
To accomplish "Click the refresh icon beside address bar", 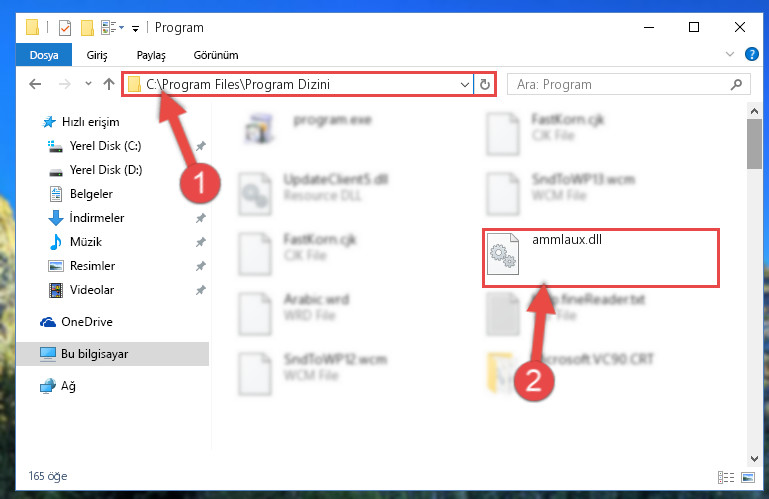I will [485, 84].
